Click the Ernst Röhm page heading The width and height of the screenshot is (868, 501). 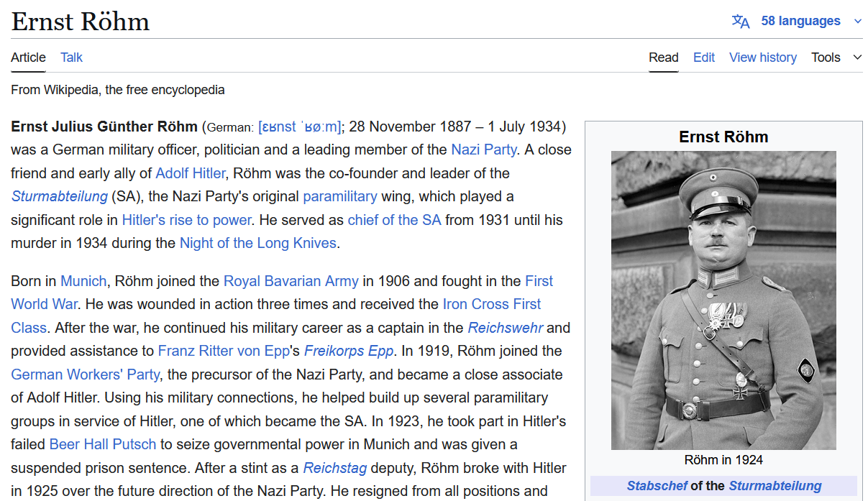tap(81, 22)
